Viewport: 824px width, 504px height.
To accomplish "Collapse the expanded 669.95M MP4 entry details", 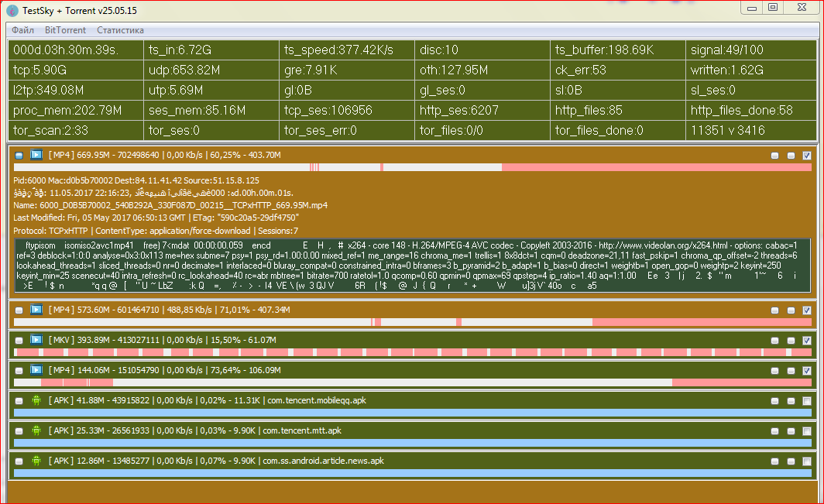I will (x=19, y=156).
